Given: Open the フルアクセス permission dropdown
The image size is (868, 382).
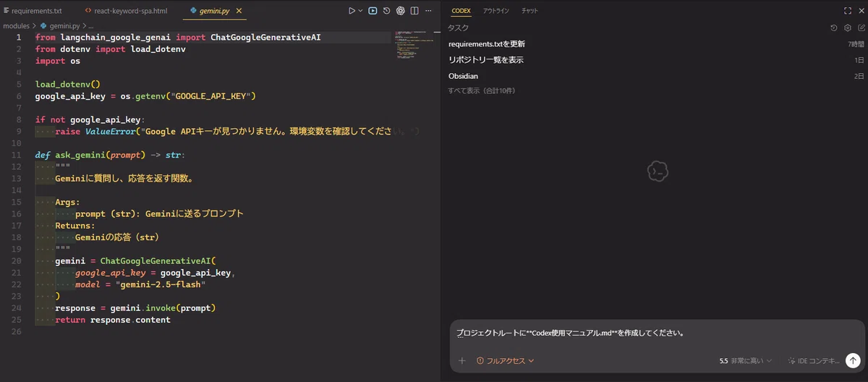Looking at the screenshot, I should pos(506,360).
